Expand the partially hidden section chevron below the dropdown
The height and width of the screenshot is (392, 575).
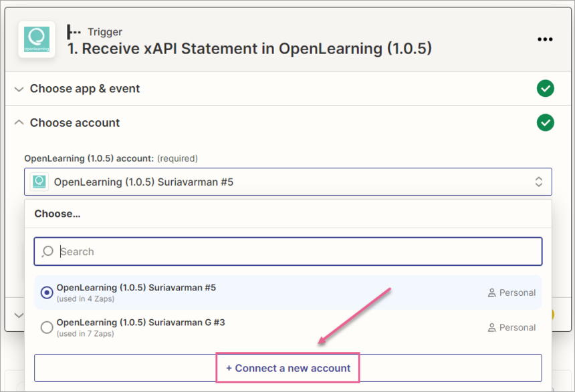(x=18, y=315)
